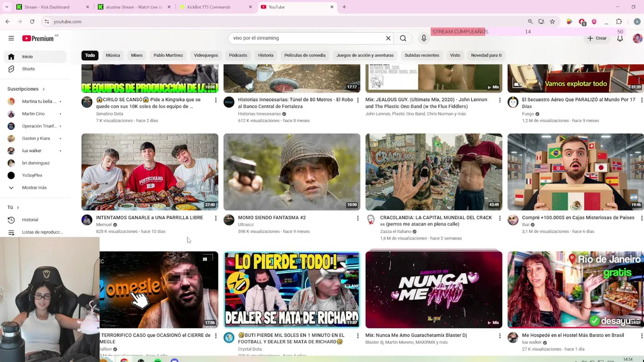This screenshot has height=362, width=644.
Task: Expand the Tú section chevron
Action: pyautogui.click(x=18, y=207)
